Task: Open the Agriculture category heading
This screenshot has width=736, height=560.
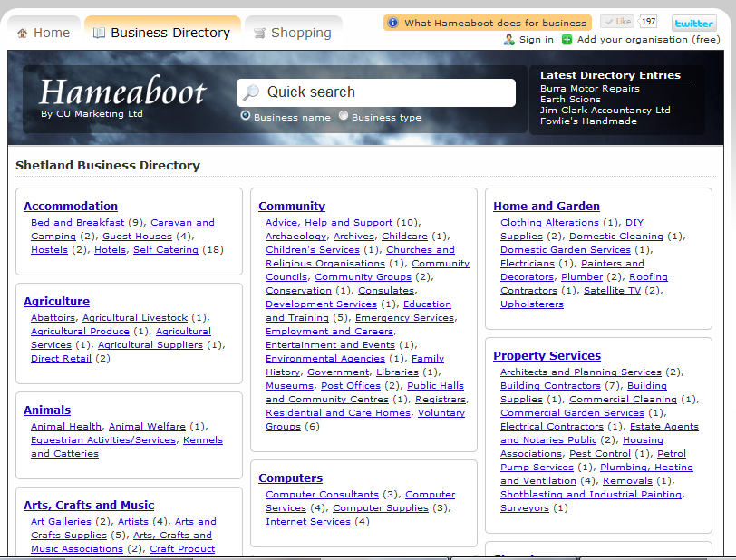Action: point(57,302)
